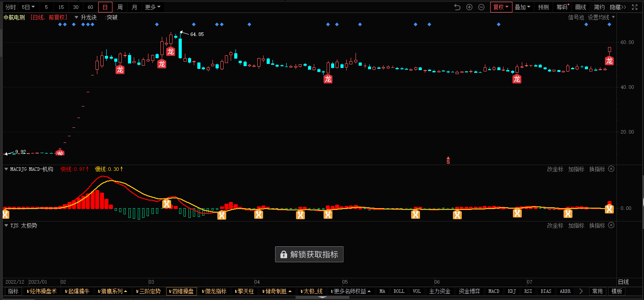This screenshot has width=644, height=300.
Task: Zoom in chart with the plus icon
Action: (x=469, y=7)
